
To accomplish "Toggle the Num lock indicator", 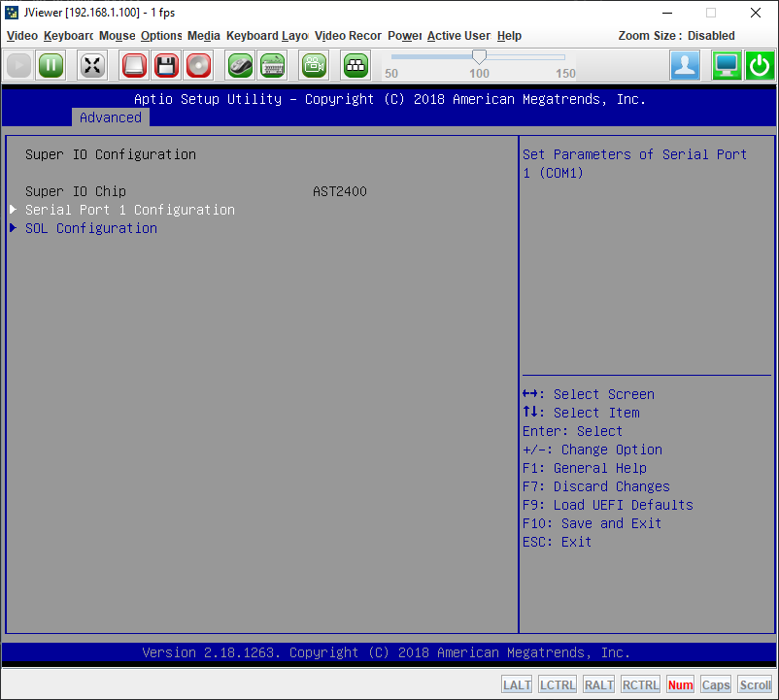I will [680, 685].
